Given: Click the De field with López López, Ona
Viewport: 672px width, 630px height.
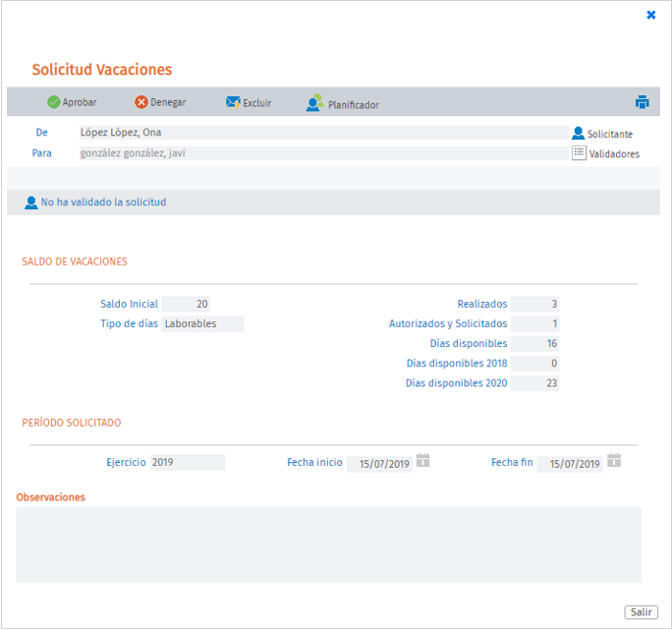Looking at the screenshot, I should (324, 133).
